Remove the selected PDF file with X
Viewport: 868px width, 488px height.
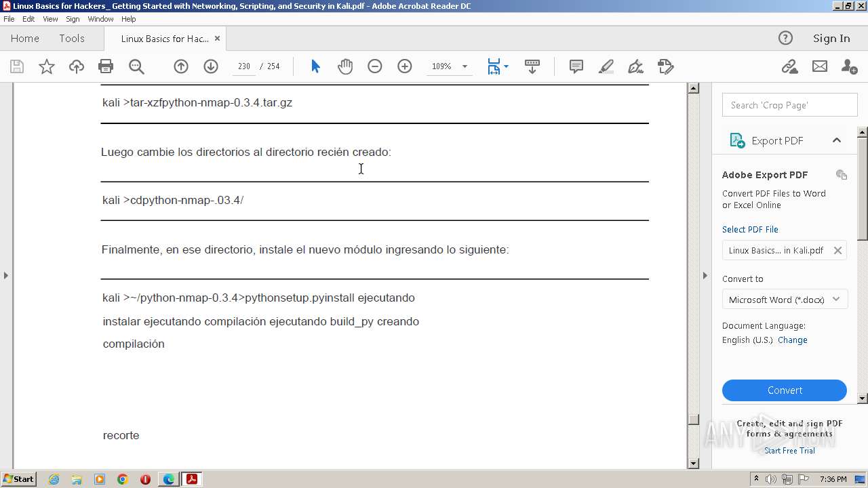[x=837, y=250]
